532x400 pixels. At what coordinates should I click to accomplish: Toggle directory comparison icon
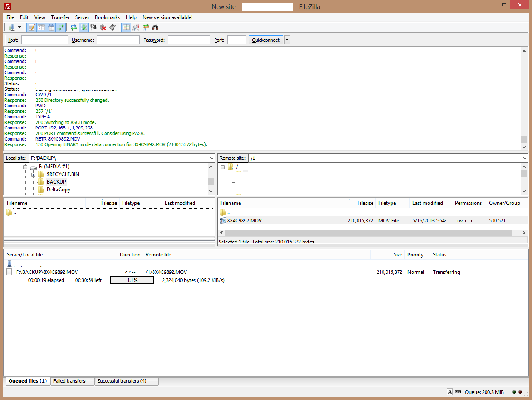click(x=136, y=27)
